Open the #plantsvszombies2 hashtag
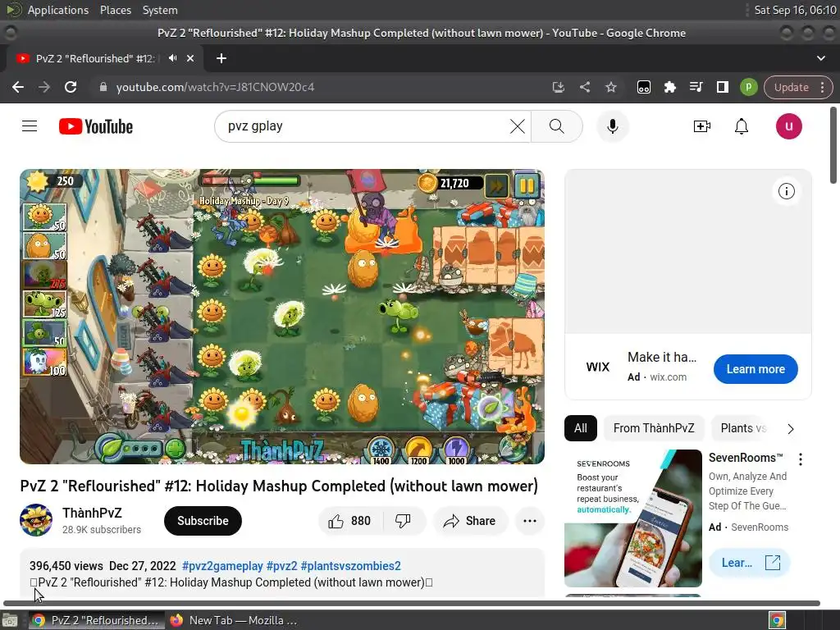This screenshot has width=840, height=630. click(x=351, y=566)
